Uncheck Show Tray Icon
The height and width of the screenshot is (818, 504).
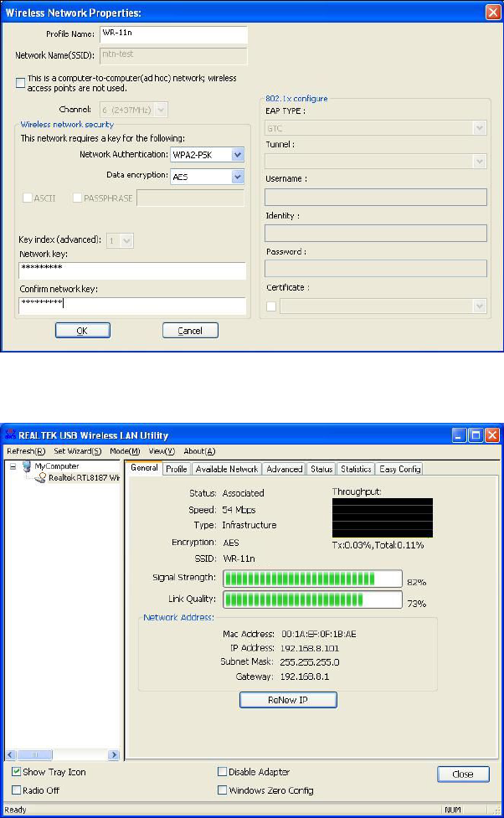[x=16, y=772]
